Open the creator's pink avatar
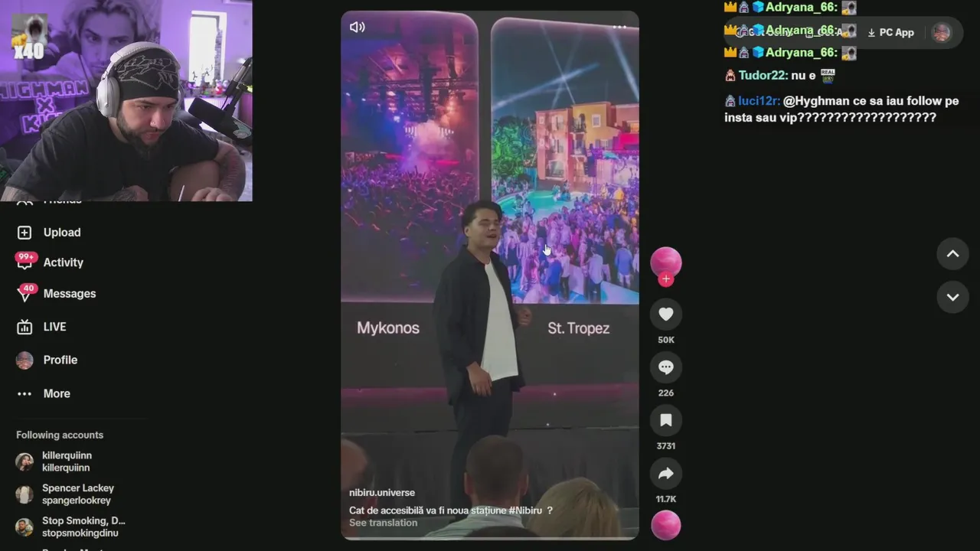This screenshot has height=551, width=980. [x=666, y=262]
